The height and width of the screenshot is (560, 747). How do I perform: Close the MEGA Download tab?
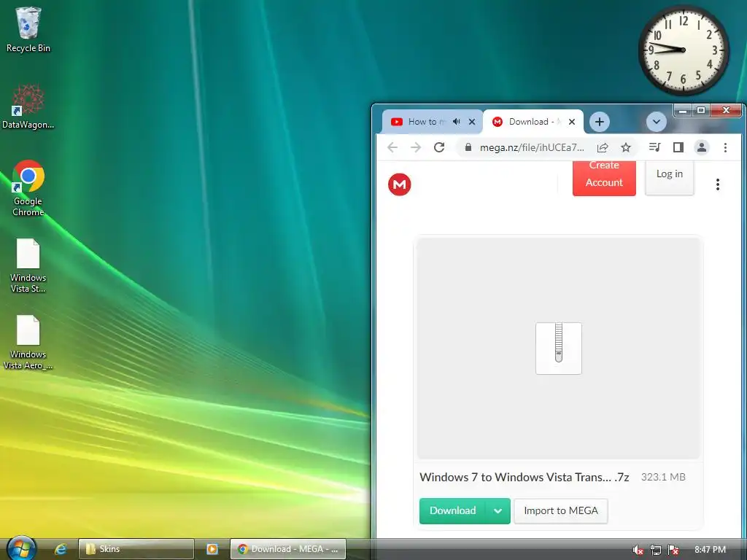pos(572,122)
